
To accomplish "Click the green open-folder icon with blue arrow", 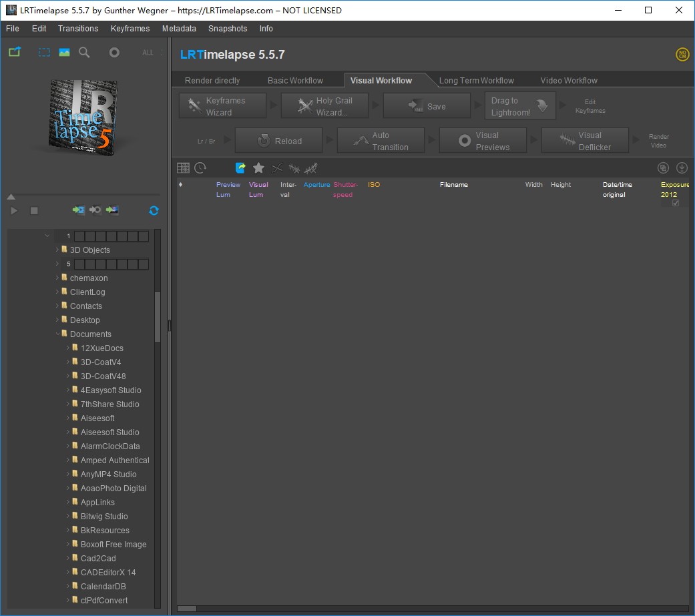I will tap(15, 52).
